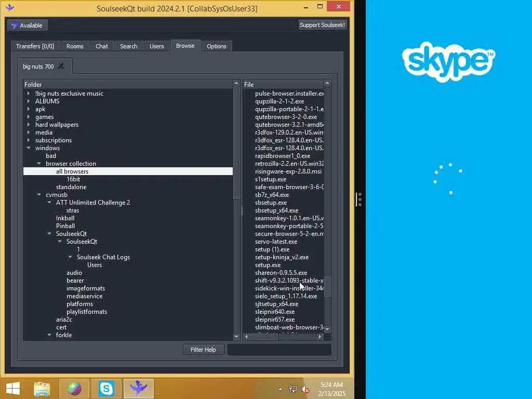The image size is (532, 399).
Task: Expand the media folder
Action: pyautogui.click(x=29, y=132)
